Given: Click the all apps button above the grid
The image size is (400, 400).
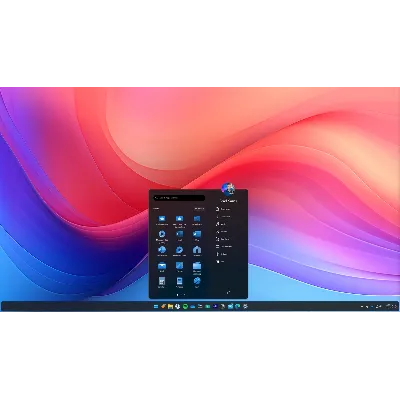Looking at the screenshot, I should point(199,208).
